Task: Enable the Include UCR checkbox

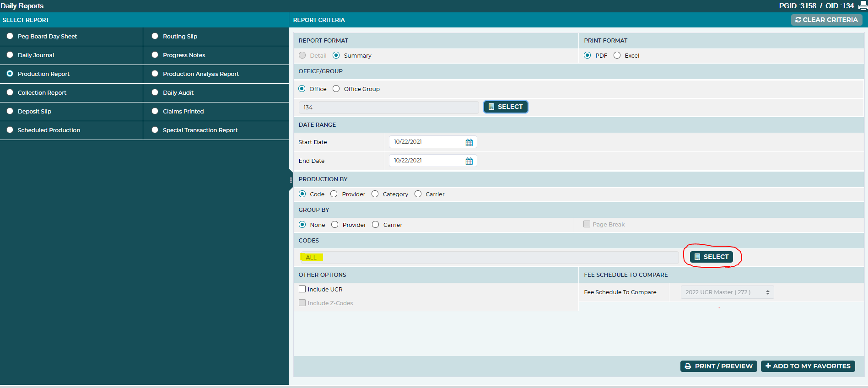Action: tap(302, 289)
